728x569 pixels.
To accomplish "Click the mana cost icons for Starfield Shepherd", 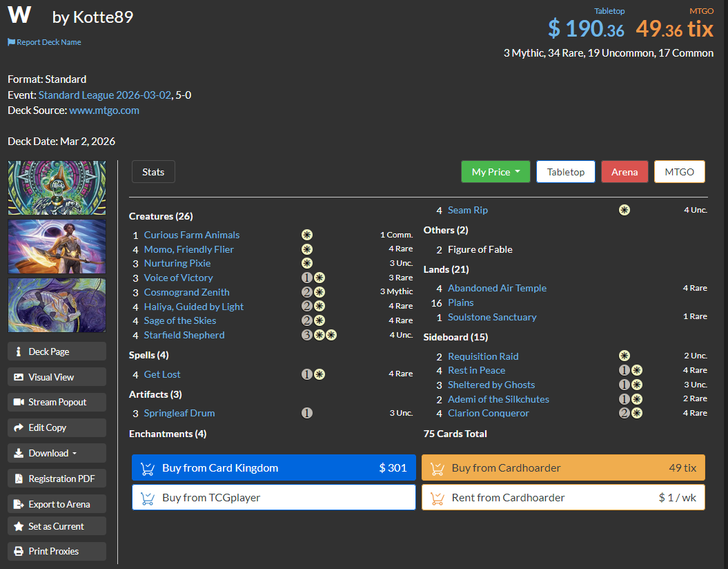I will [319, 335].
